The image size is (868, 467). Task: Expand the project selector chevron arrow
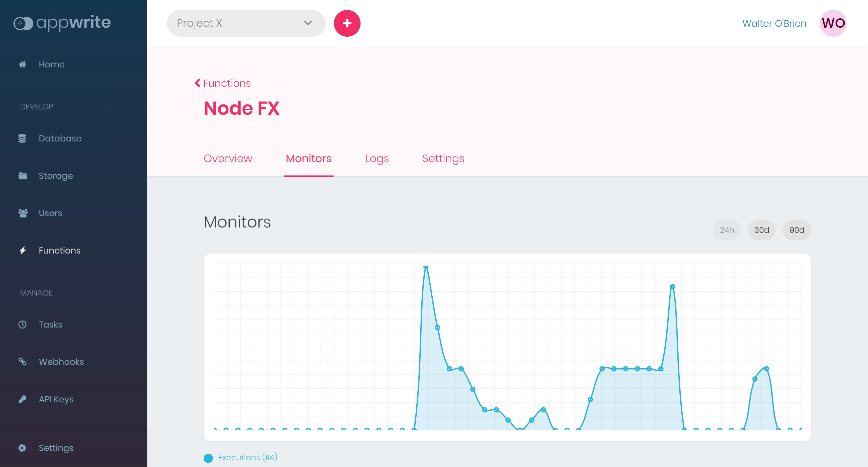pos(308,23)
